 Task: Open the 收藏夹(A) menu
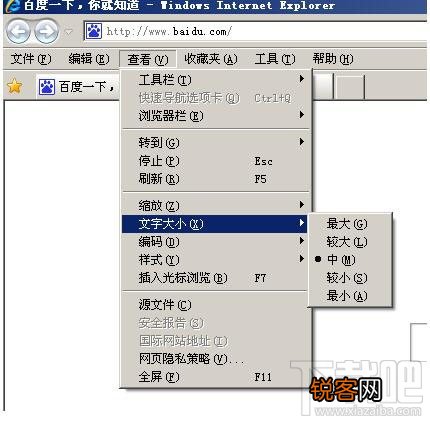211,59
